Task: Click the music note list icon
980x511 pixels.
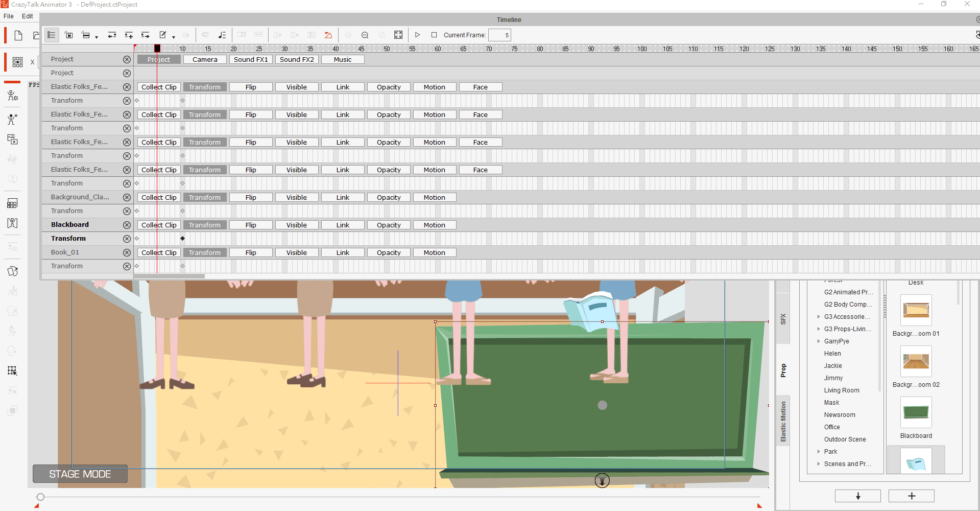Action: pos(222,35)
